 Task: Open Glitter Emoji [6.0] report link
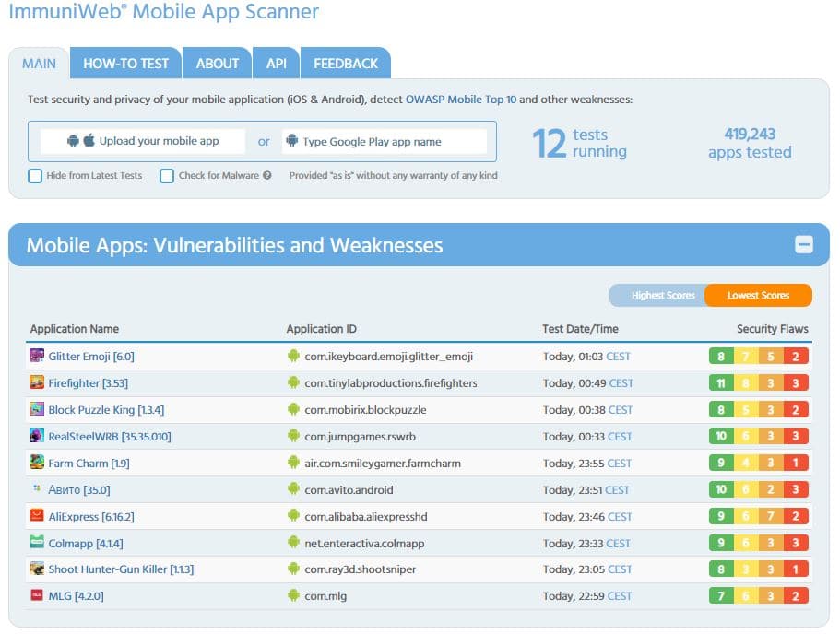[x=91, y=356]
